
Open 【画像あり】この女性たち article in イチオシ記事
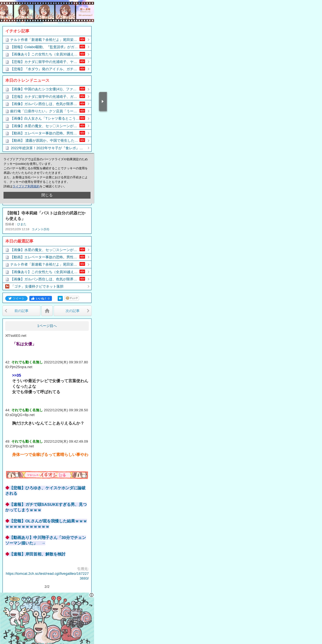[47, 54]
